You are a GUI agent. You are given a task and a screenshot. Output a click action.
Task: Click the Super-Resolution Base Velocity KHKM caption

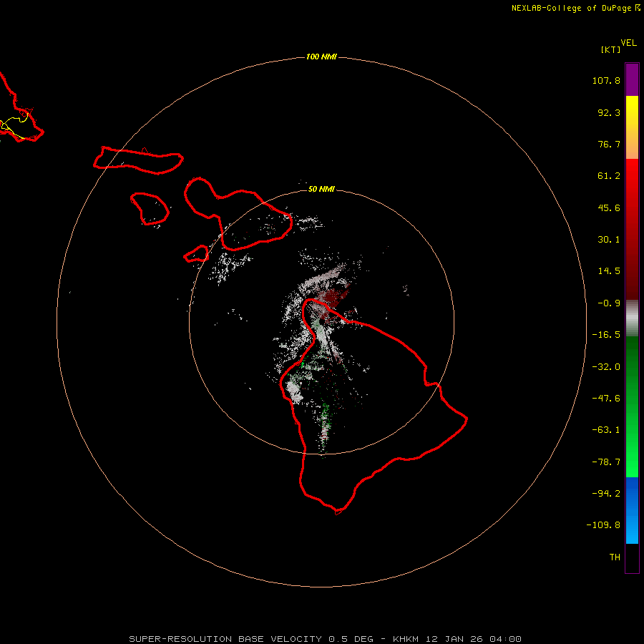click(326, 639)
